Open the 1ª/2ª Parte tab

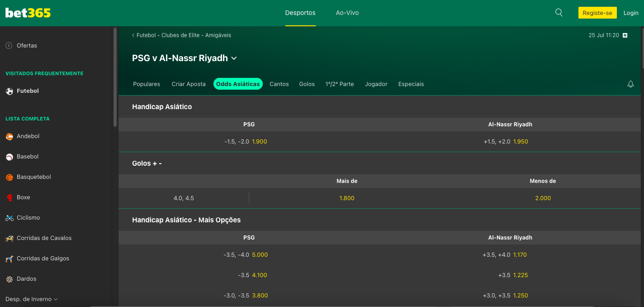(x=340, y=84)
